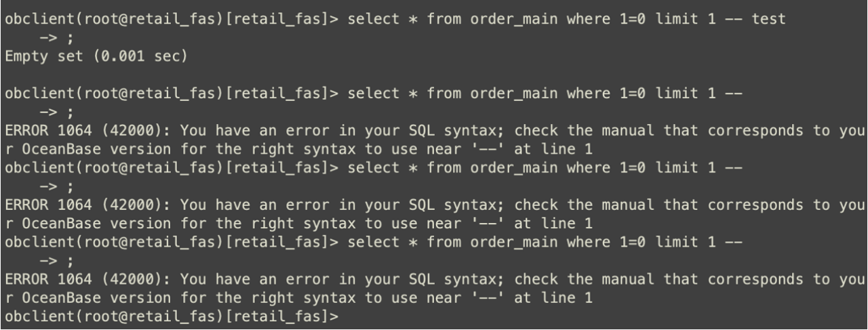Click the word "manual" in the third error

(x=623, y=279)
